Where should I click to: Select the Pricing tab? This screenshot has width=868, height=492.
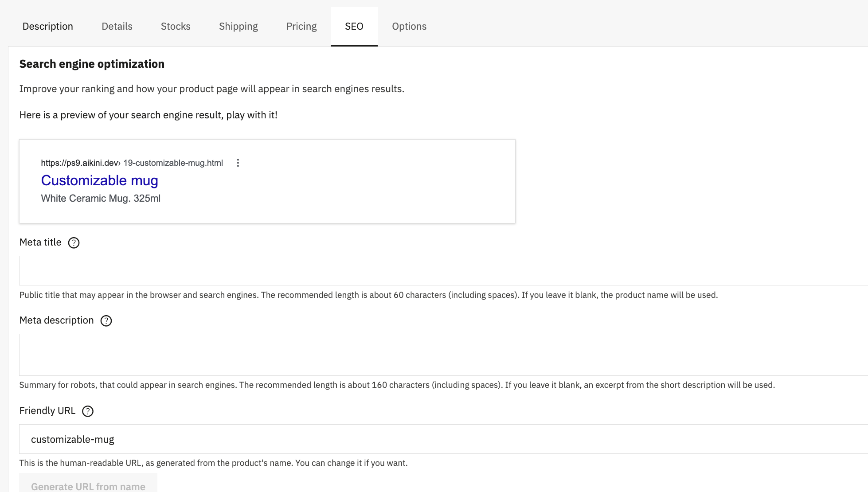301,26
